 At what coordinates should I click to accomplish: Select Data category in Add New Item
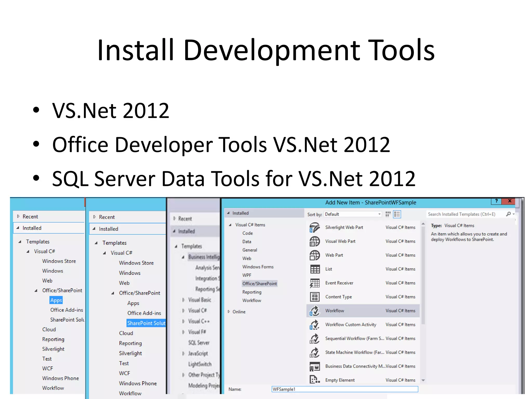pos(247,242)
